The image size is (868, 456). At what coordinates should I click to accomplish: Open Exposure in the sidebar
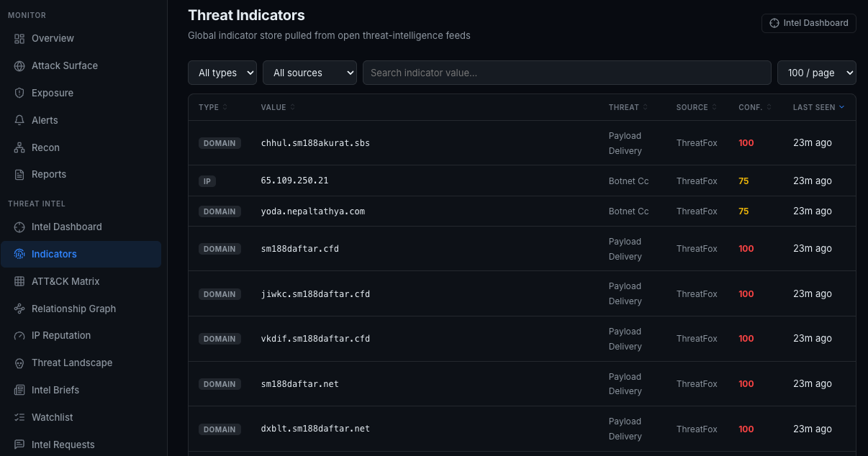[x=81, y=93]
